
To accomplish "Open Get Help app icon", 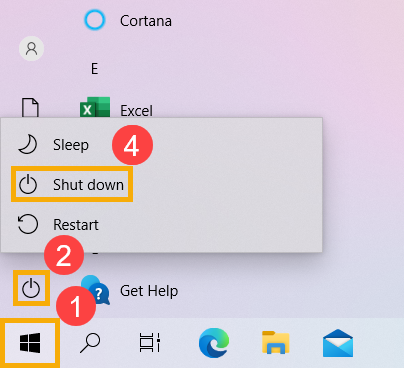I will click(x=96, y=290).
